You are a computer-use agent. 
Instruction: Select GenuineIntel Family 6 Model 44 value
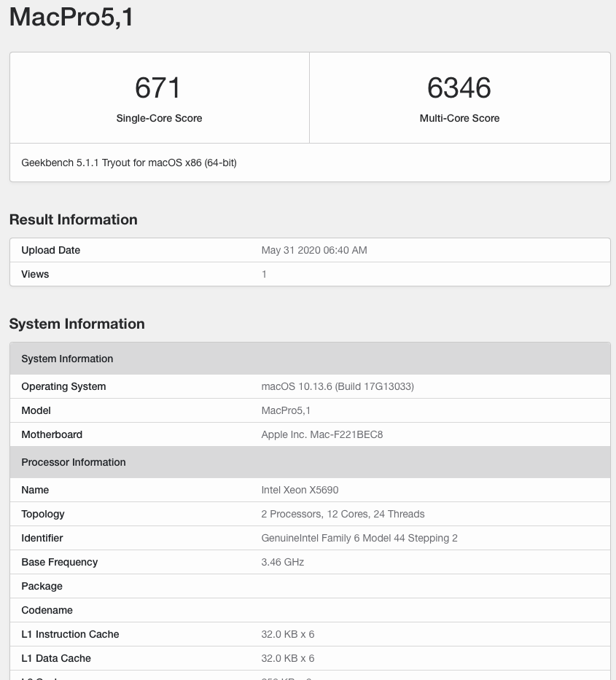[x=359, y=538]
